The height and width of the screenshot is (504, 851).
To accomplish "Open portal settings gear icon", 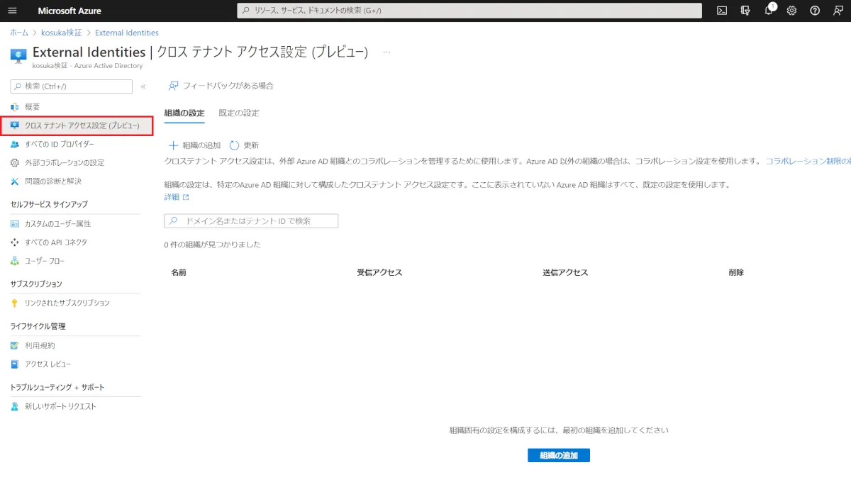I will click(x=791, y=11).
